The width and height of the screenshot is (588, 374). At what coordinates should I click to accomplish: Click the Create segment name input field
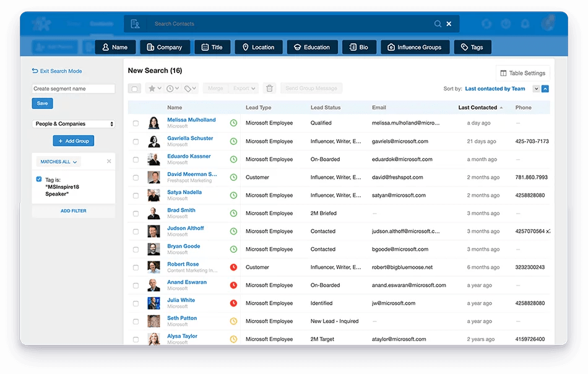pos(73,89)
